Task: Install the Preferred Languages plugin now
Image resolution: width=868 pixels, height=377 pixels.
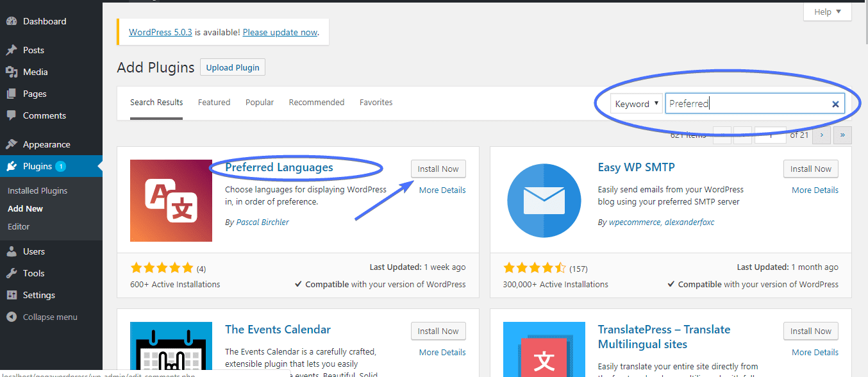Action: [x=438, y=169]
